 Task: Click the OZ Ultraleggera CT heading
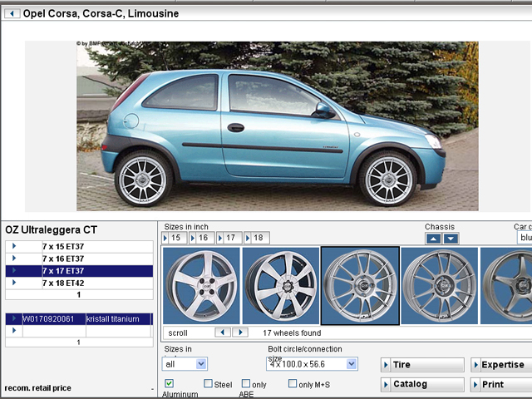point(52,230)
